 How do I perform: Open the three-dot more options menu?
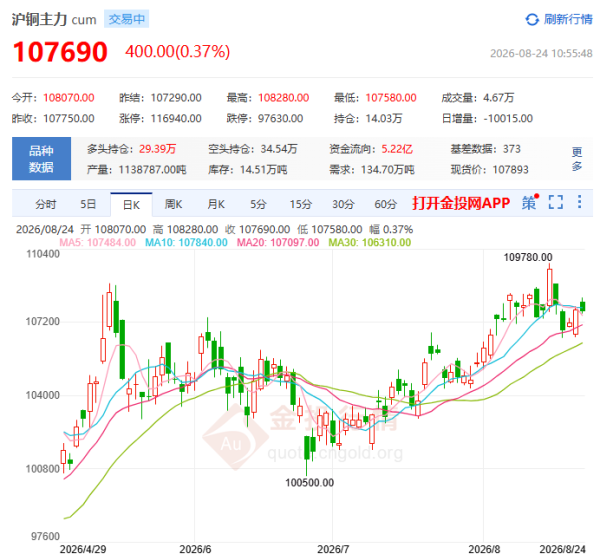(580, 202)
